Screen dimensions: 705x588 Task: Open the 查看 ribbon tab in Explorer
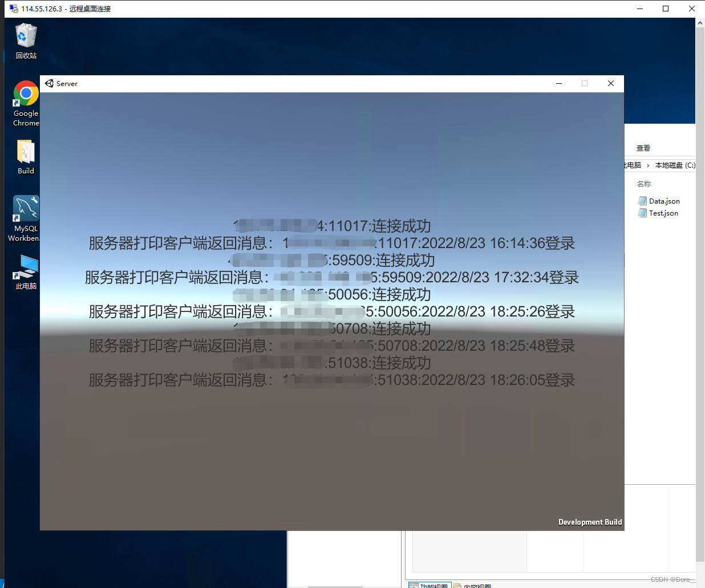tap(643, 148)
